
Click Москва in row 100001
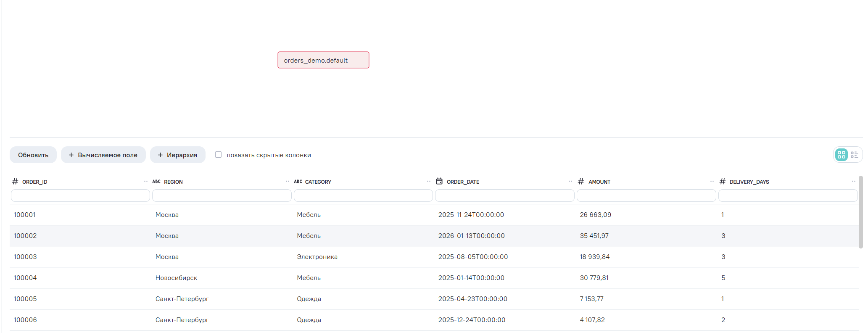click(x=167, y=215)
